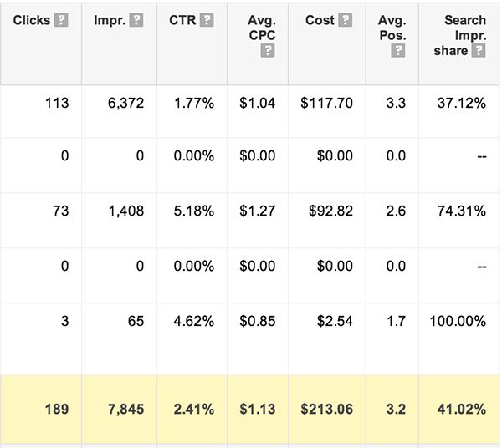Click the CTR help question mark
Image resolution: width=502 pixels, height=448 pixels.
pos(207,20)
